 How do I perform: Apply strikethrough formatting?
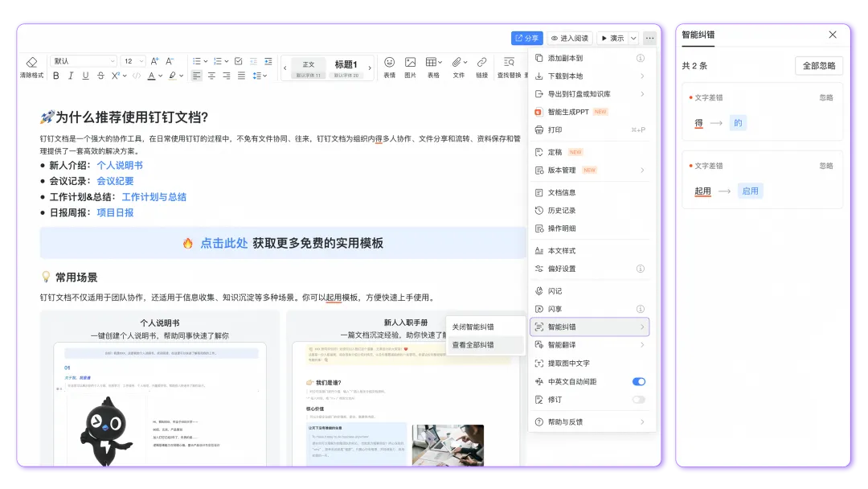pyautogui.click(x=100, y=76)
